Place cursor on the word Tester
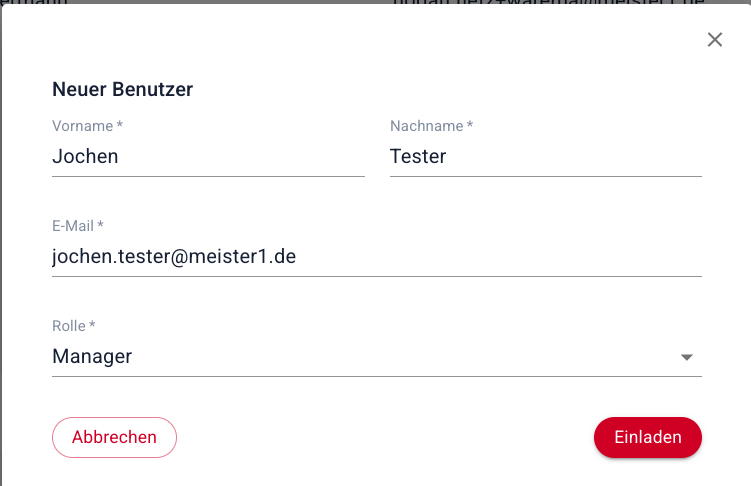 [x=418, y=156]
